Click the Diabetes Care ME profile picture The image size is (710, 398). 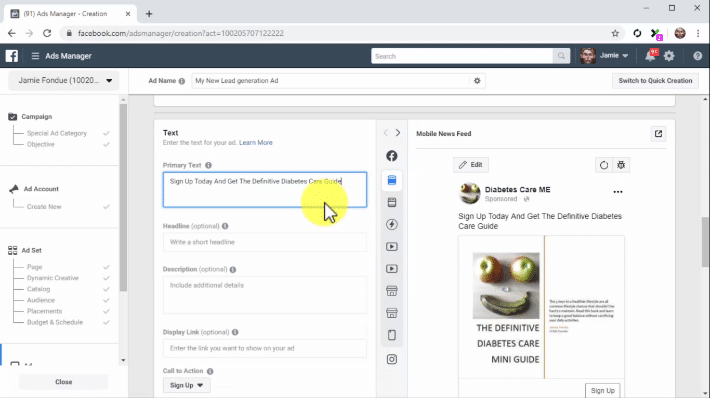470,193
